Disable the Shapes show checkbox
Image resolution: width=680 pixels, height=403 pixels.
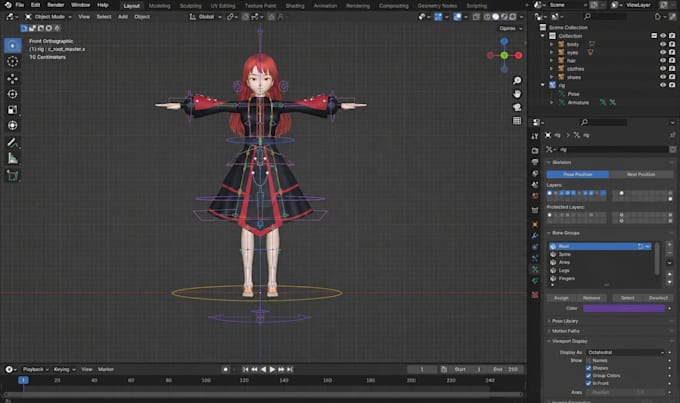[x=588, y=368]
